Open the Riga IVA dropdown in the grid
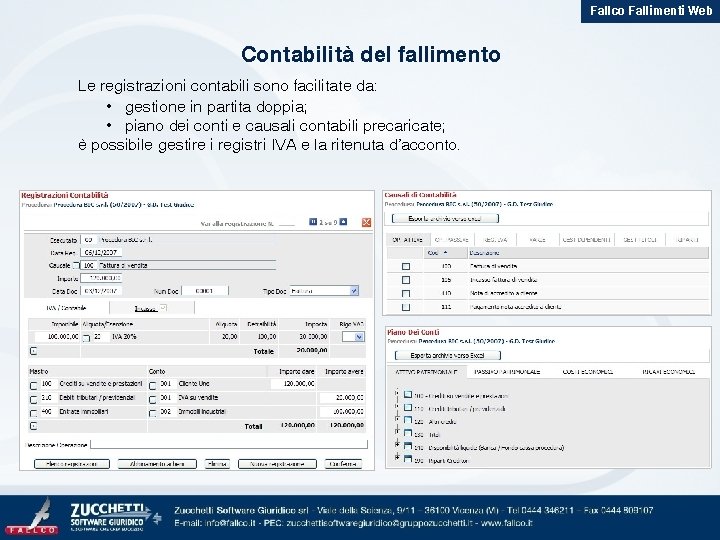This screenshot has height=540, width=720. tap(359, 337)
